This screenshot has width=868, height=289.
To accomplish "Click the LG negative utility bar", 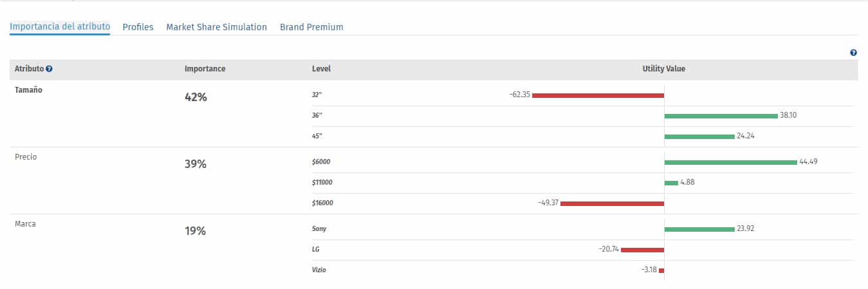I will (642, 250).
